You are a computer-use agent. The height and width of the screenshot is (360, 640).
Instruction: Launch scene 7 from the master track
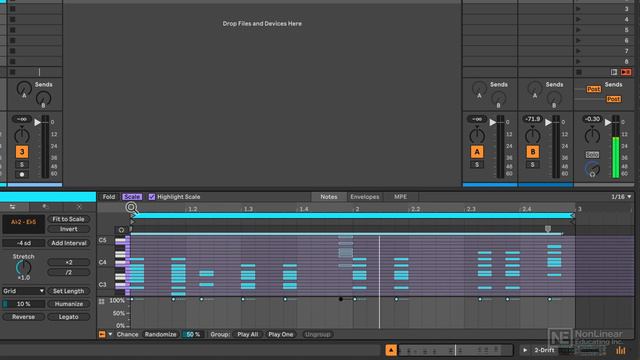(x=578, y=51)
